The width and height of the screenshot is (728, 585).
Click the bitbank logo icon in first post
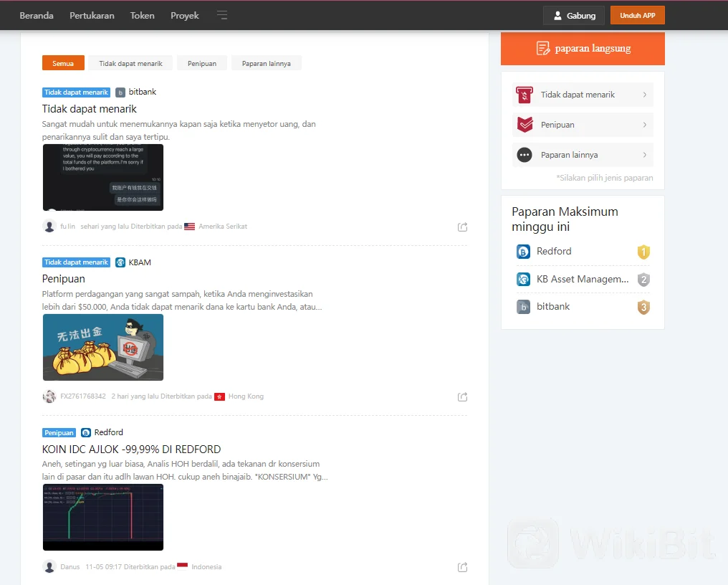tap(120, 92)
